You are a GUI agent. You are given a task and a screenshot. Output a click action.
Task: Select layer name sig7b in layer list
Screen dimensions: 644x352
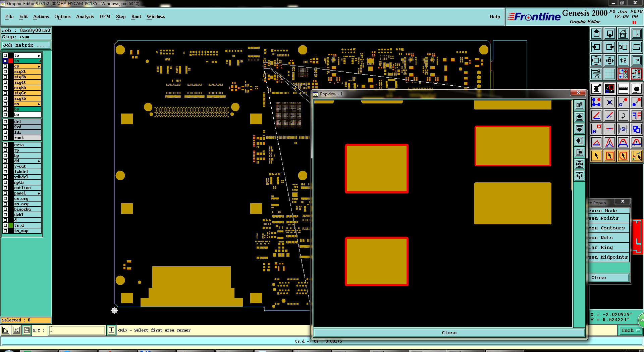point(27,98)
